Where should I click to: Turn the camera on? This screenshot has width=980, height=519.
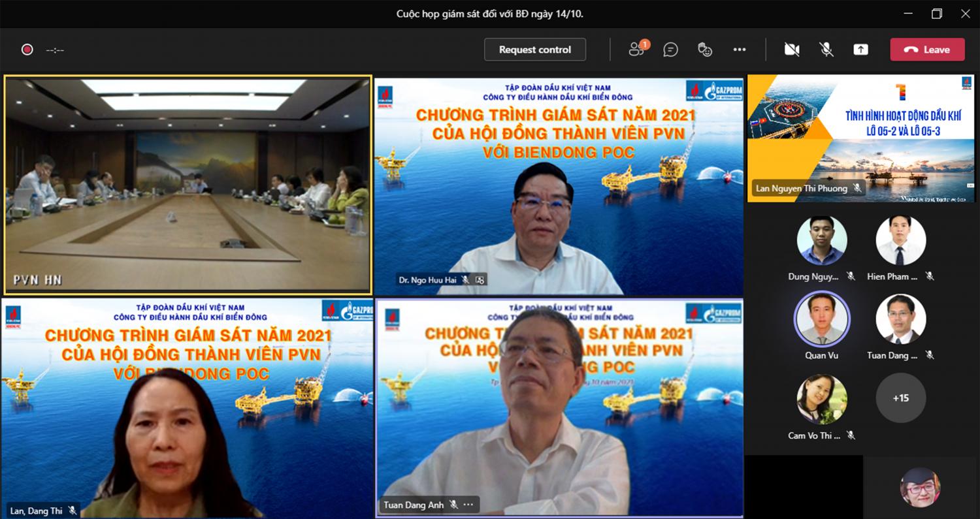tap(792, 50)
